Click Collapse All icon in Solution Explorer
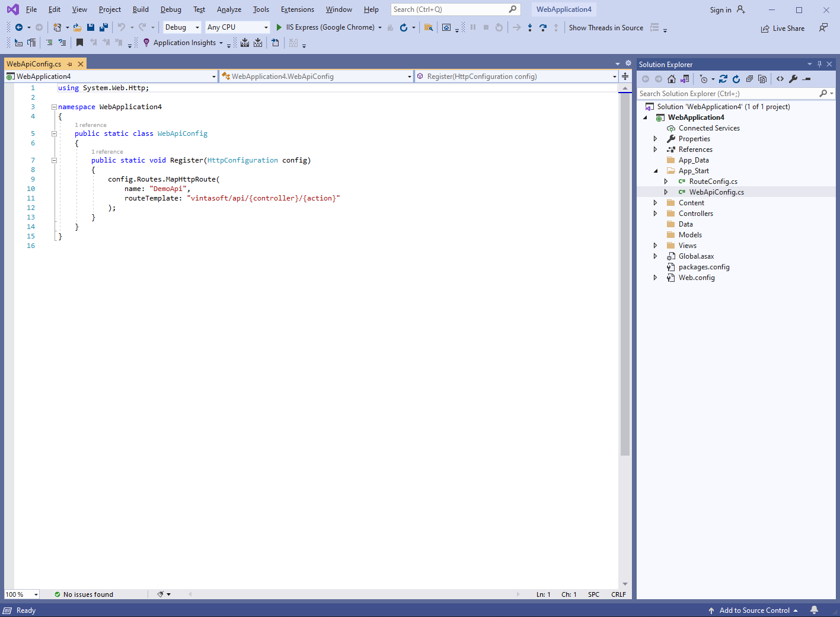840x617 pixels. click(x=749, y=79)
